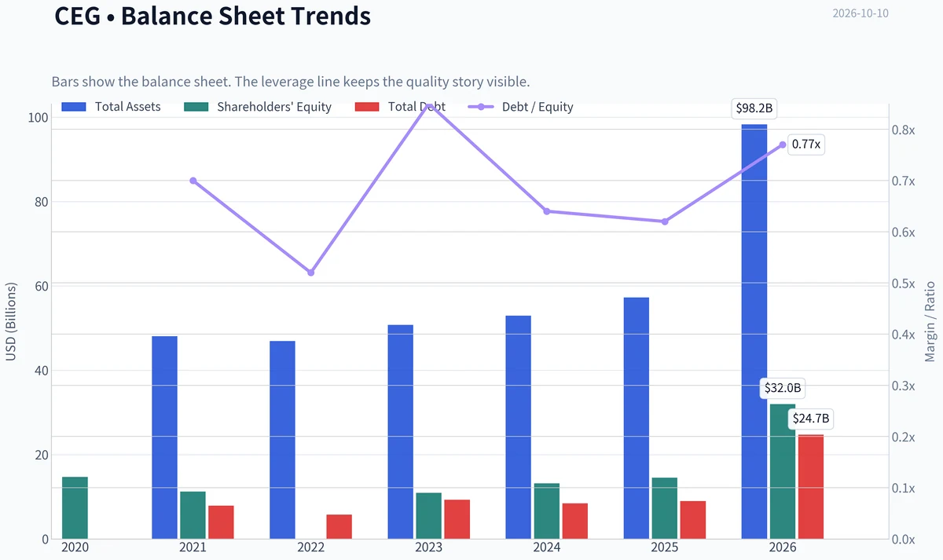This screenshot has height=560, width=943.
Task: Click the green Shareholders' Equity legend swatch
Action: click(195, 107)
